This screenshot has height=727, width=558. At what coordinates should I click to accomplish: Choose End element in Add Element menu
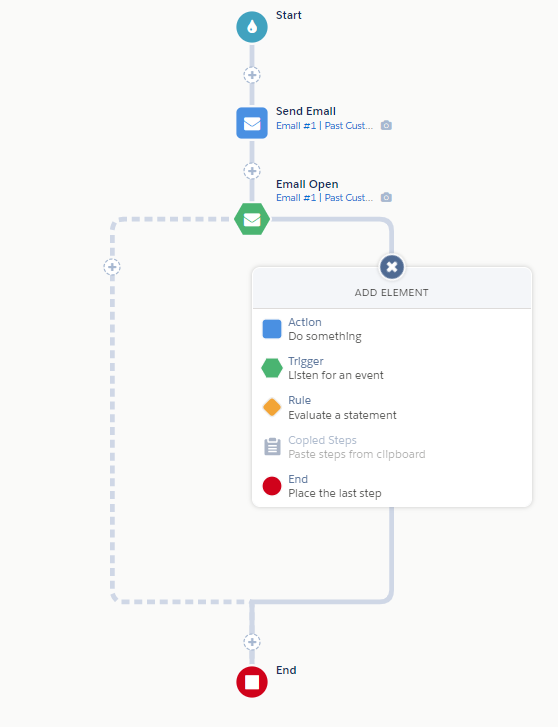pos(392,486)
